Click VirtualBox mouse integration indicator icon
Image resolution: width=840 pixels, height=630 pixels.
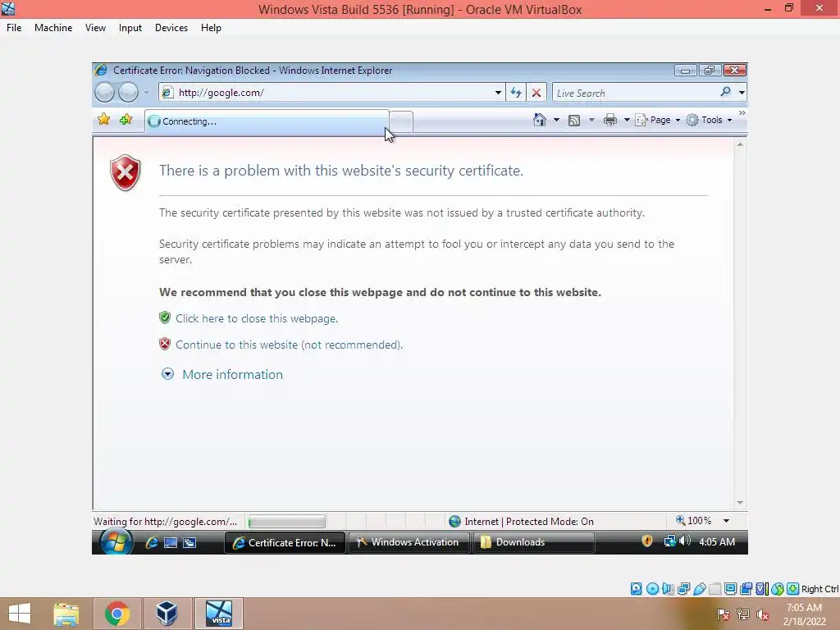click(778, 589)
